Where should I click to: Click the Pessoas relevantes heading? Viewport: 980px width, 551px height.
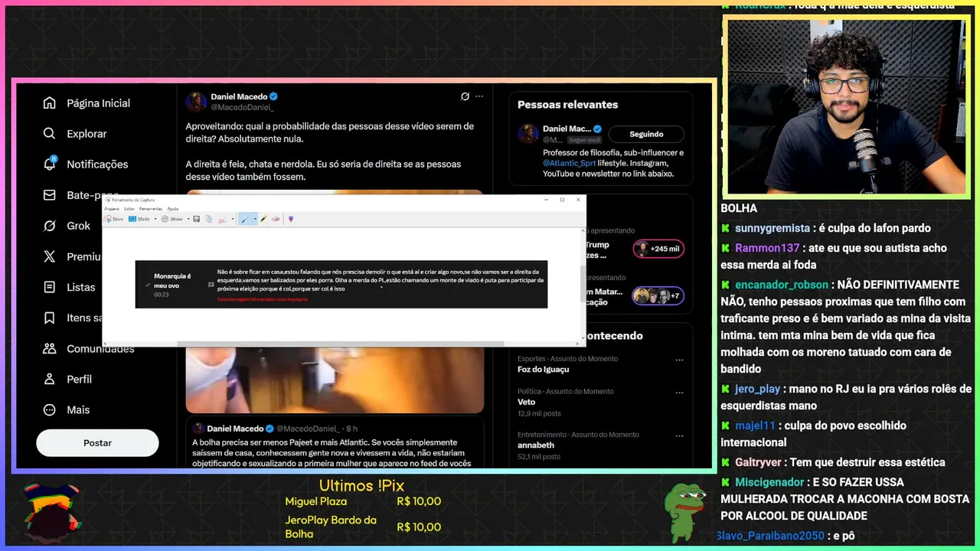click(x=567, y=104)
